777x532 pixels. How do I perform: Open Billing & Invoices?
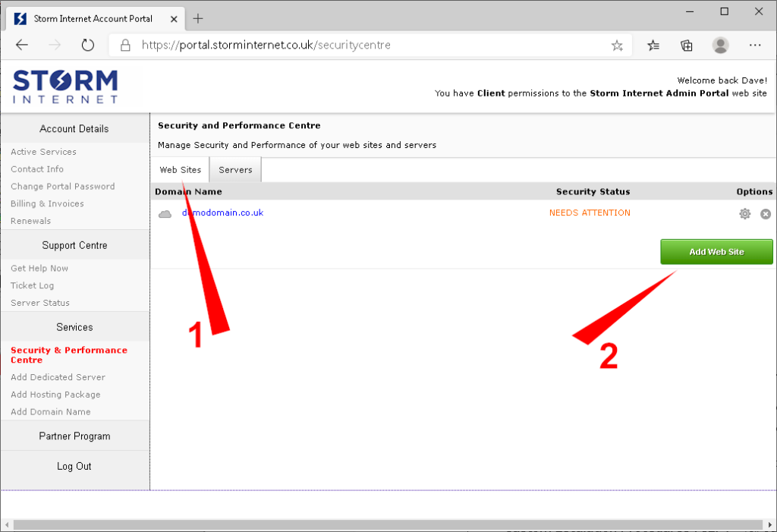tap(47, 204)
